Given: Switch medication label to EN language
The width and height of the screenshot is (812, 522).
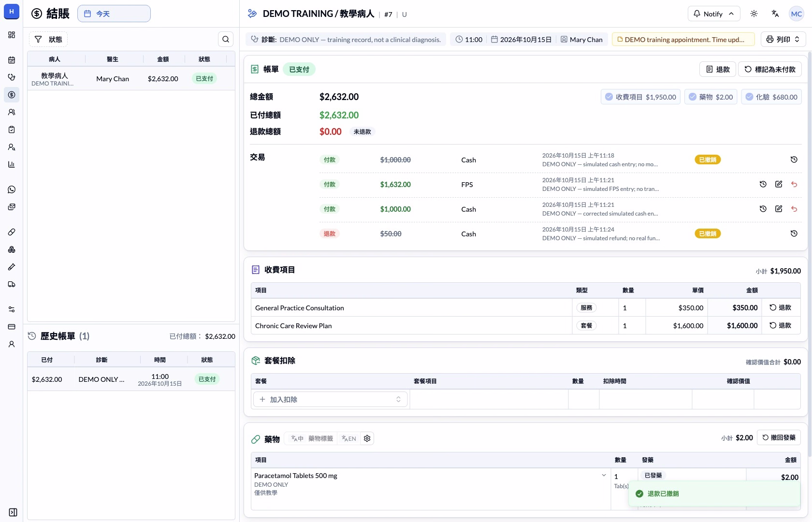Looking at the screenshot, I should (349, 438).
